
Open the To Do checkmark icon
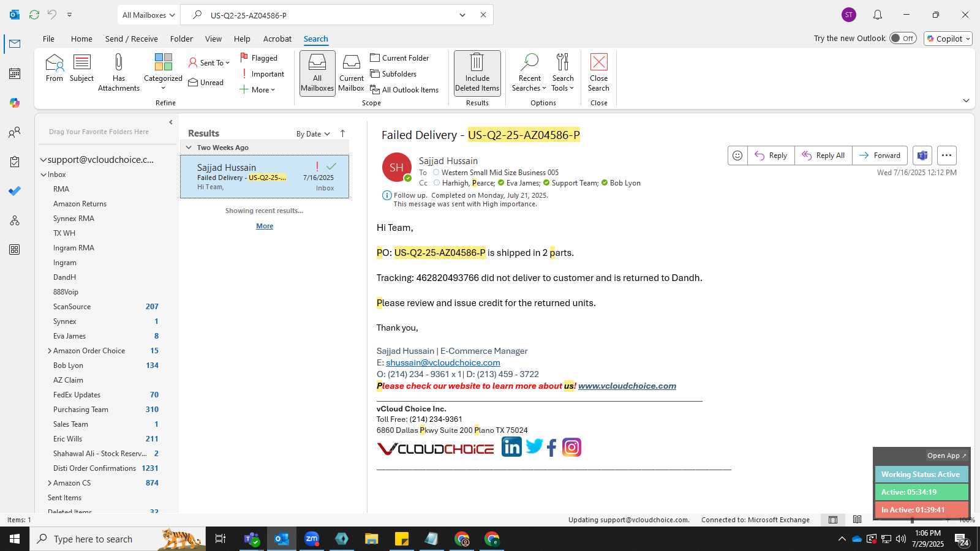[15, 191]
